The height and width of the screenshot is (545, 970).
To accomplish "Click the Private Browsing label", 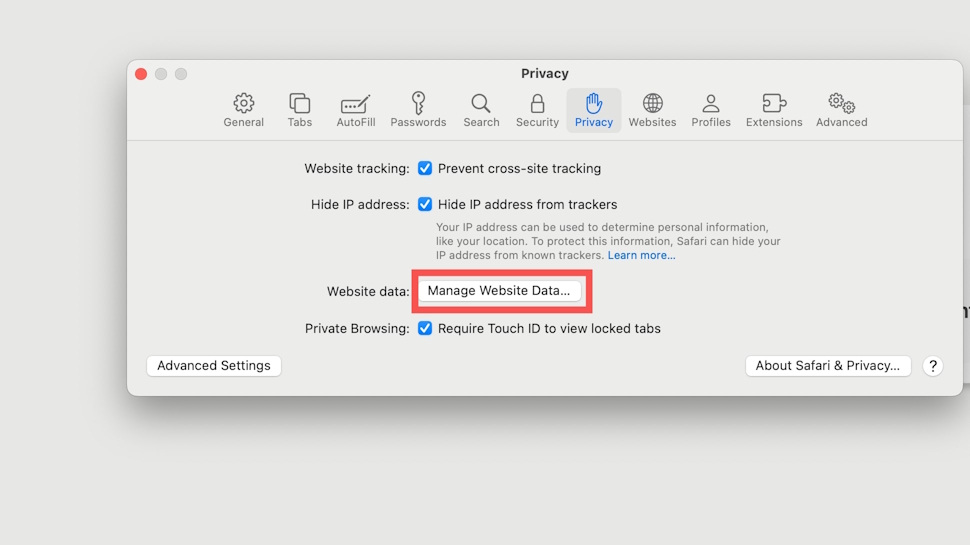I will [357, 328].
